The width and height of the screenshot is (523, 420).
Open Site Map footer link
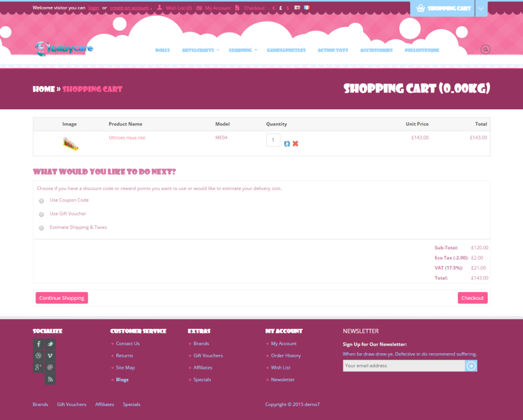coord(126,368)
